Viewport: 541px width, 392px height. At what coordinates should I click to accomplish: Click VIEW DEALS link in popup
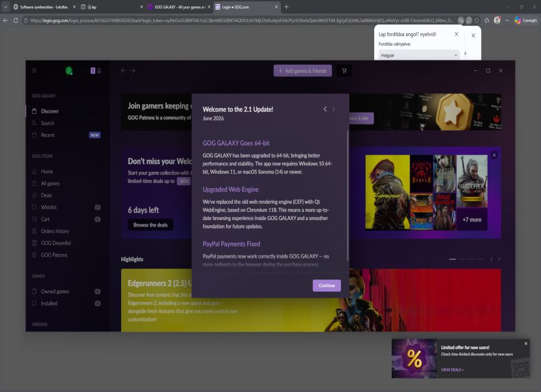click(x=452, y=370)
